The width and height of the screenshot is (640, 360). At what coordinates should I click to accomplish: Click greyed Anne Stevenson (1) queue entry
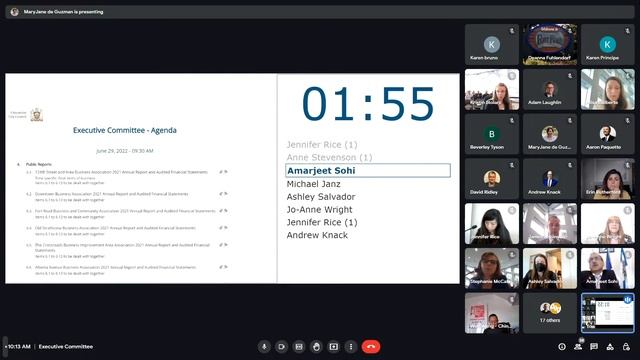pos(329,158)
